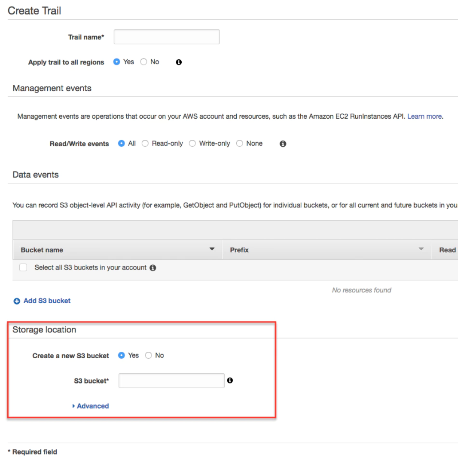Viewport: 476px width, 467px height.
Task: Click the plus icon beside Add S3 bucket
Action: [17, 301]
